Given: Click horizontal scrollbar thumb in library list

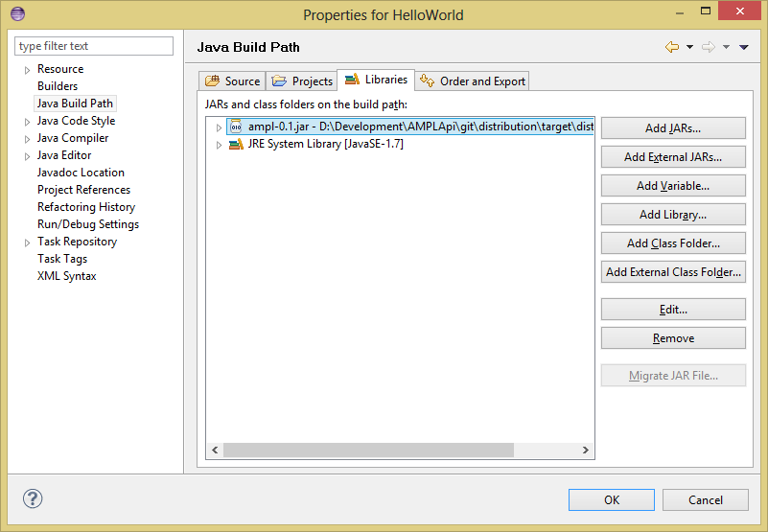Looking at the screenshot, I should click(368, 450).
